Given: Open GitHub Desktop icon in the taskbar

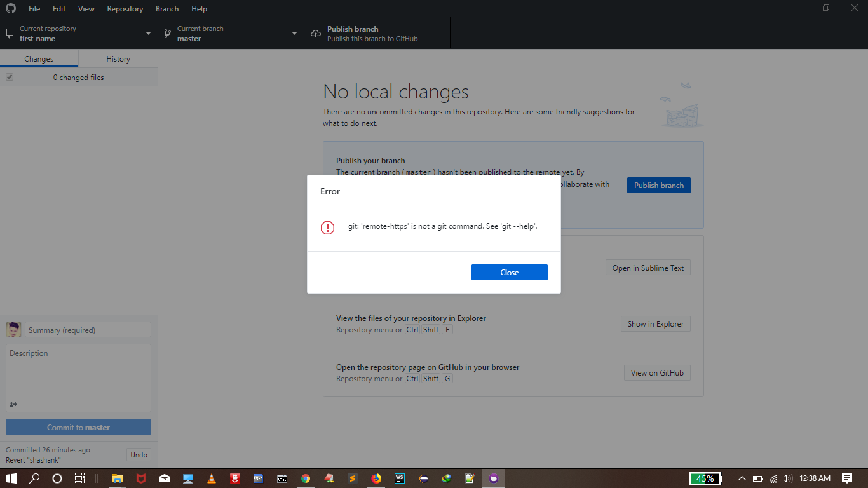Looking at the screenshot, I should point(493,478).
